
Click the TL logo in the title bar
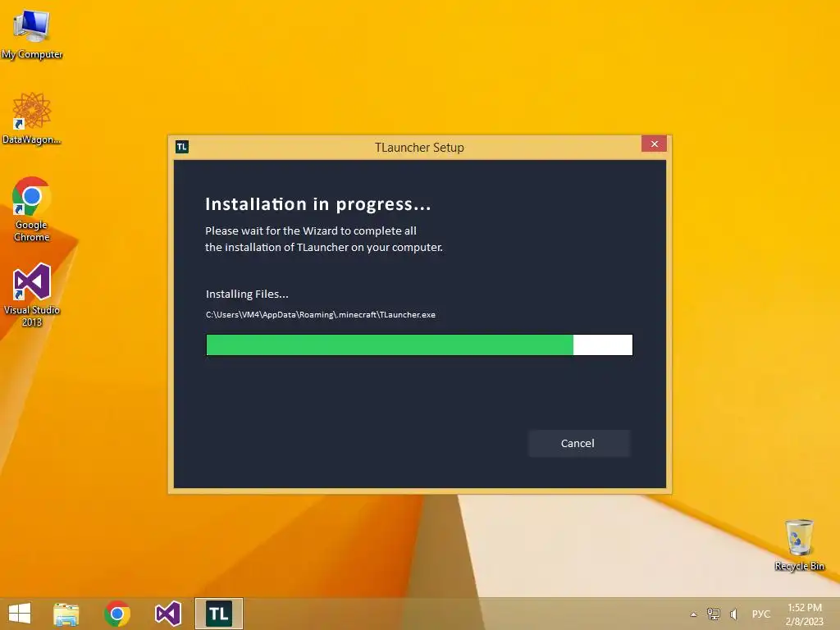182,147
